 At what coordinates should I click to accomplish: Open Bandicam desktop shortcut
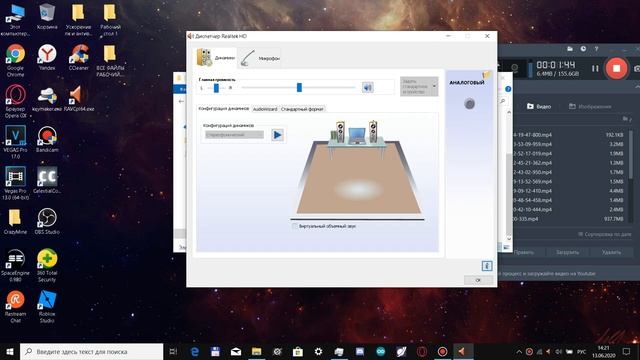[47, 139]
